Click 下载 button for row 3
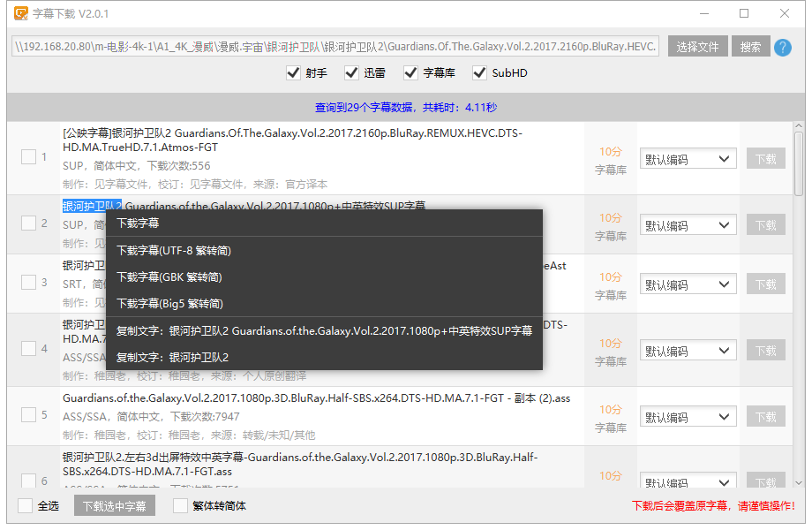812x530 pixels. tap(765, 284)
